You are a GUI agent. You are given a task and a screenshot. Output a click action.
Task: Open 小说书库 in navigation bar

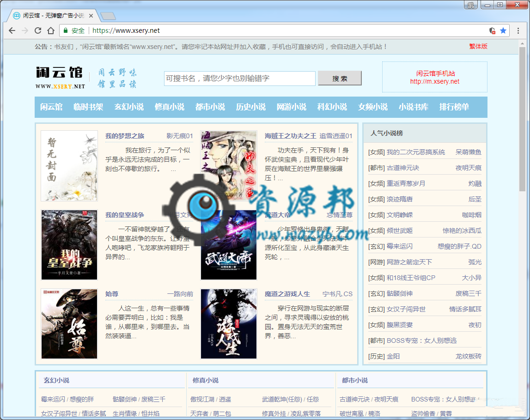[x=414, y=107]
